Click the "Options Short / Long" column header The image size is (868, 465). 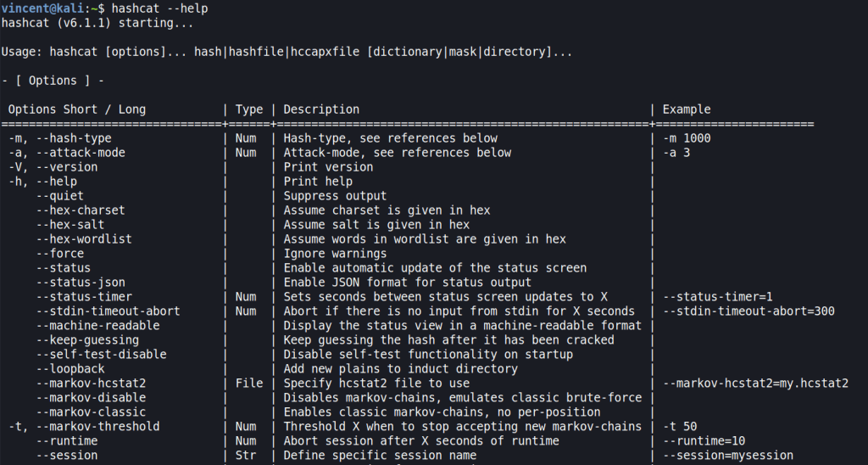tap(77, 109)
